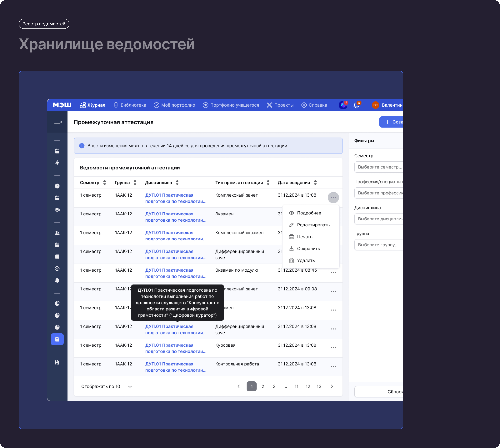Click the lightning bolt sidebar icon

57,163
